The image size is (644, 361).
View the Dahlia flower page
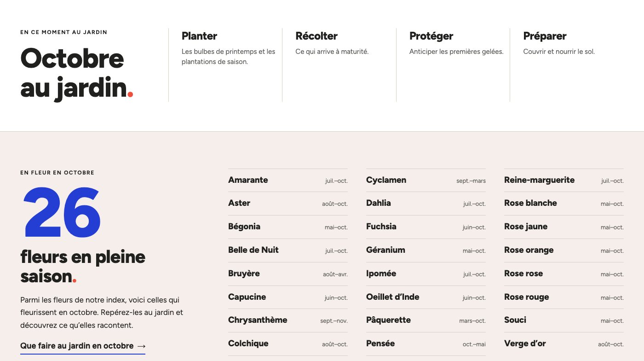click(426, 204)
